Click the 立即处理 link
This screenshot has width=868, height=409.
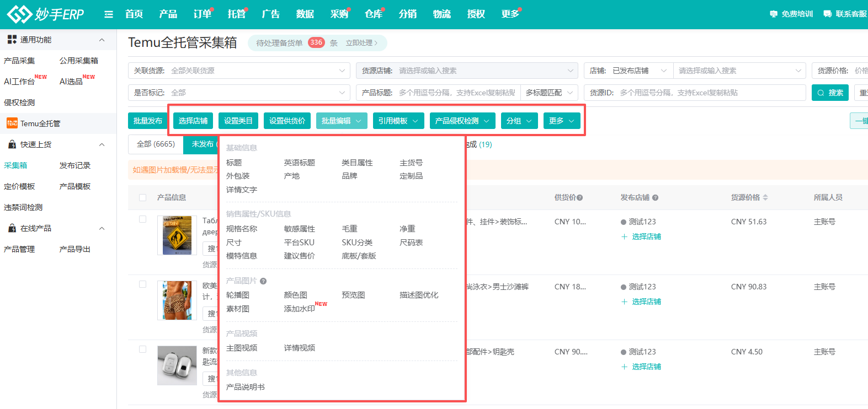point(361,43)
